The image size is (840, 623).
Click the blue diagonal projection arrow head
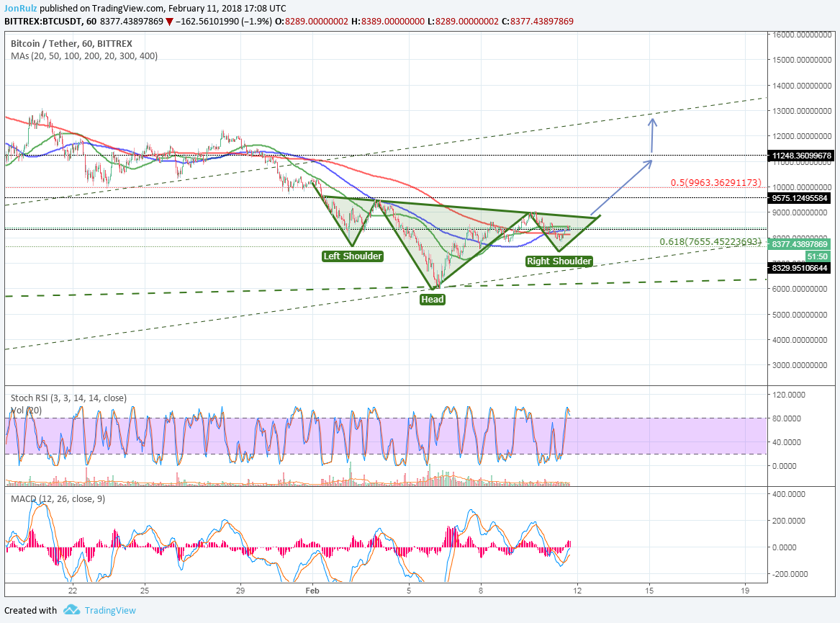648,163
